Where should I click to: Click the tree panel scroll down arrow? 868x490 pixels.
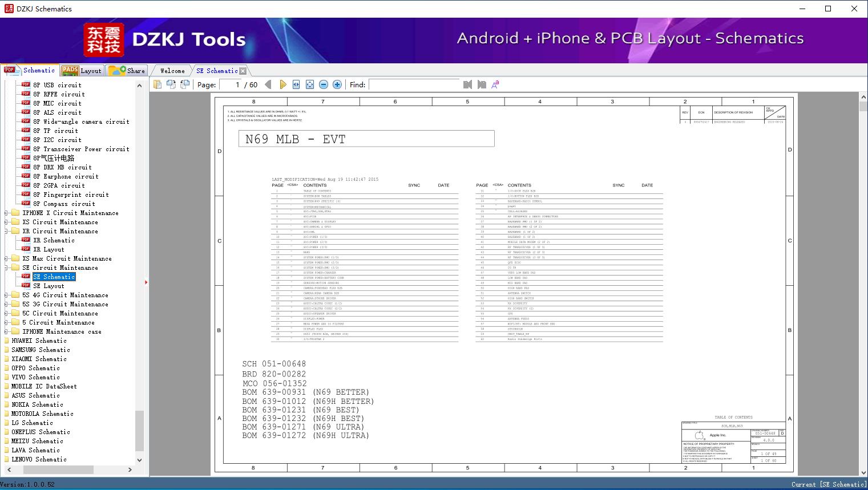(139, 460)
